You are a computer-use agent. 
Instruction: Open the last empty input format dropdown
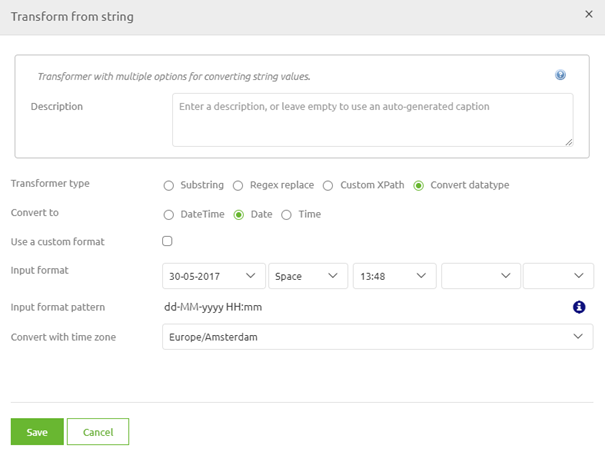coord(558,276)
